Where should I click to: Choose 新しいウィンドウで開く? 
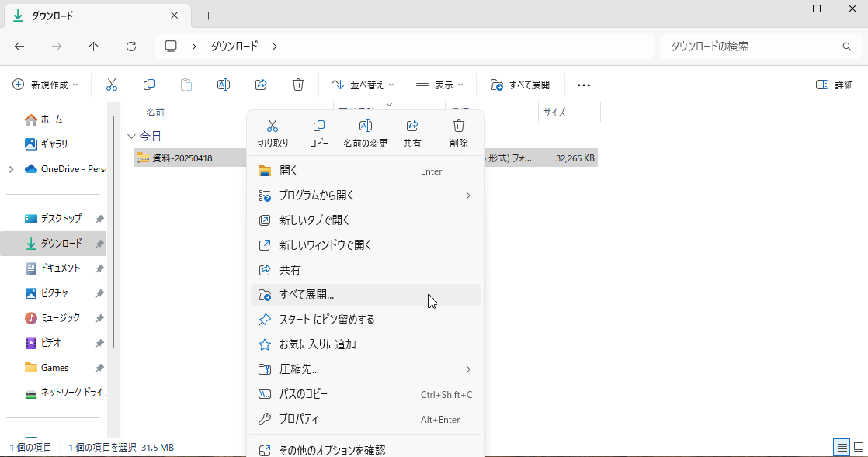click(x=366, y=245)
